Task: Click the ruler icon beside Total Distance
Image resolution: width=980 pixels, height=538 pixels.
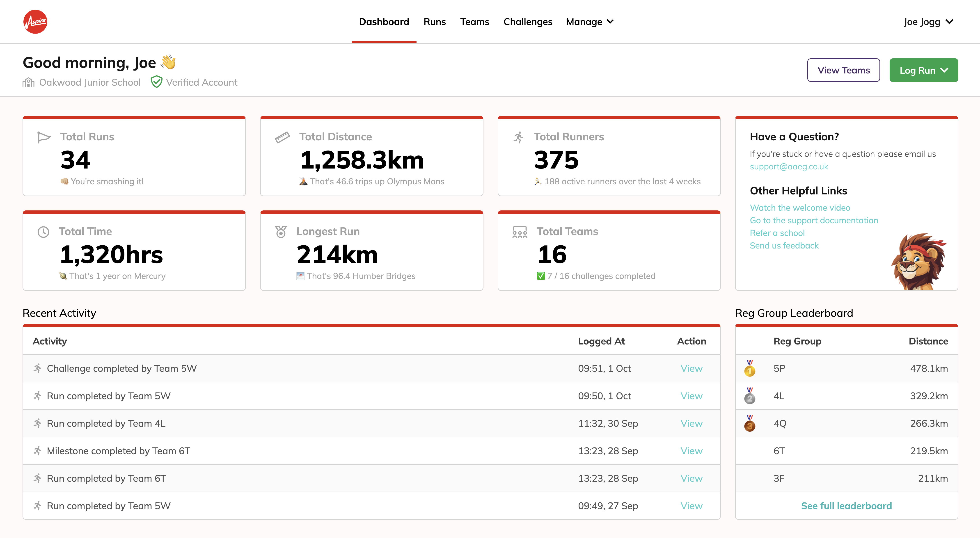Action: click(x=282, y=137)
